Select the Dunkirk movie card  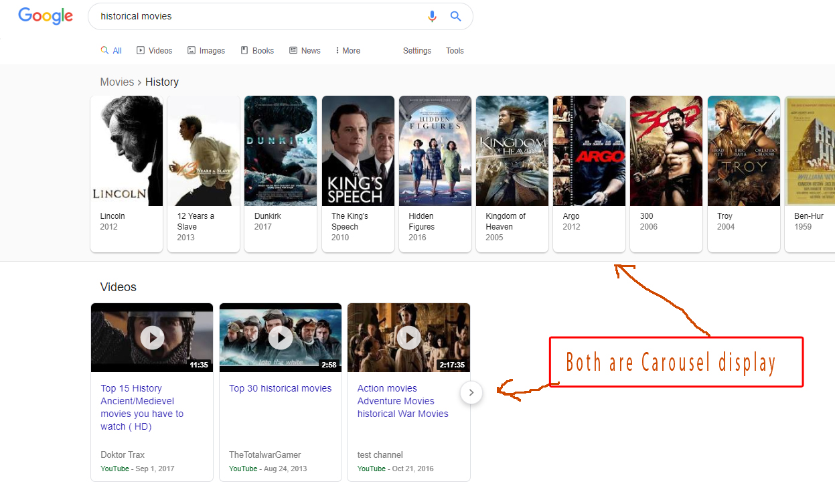pos(281,174)
